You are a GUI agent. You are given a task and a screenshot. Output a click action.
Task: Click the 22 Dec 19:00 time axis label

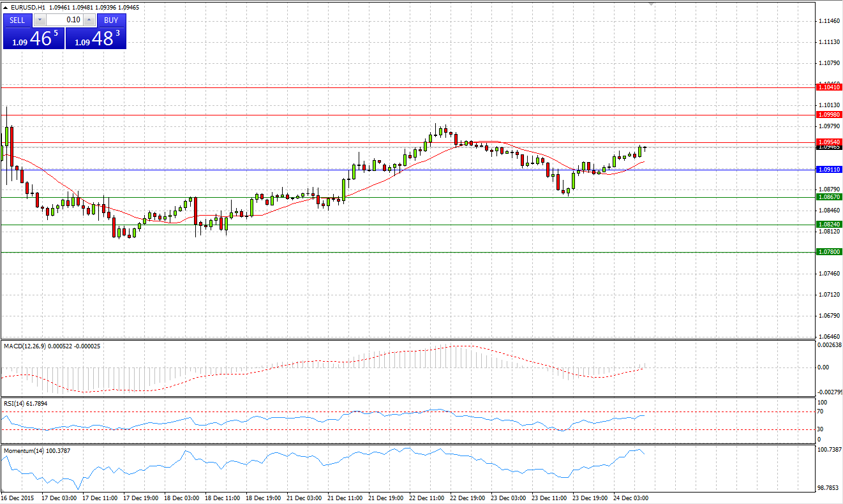click(467, 498)
